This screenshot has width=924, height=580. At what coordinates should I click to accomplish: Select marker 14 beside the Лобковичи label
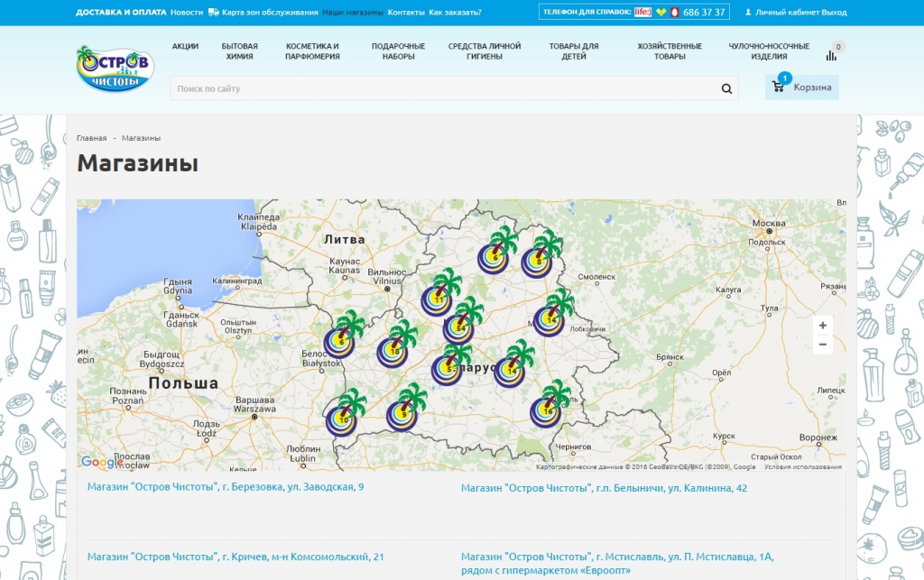(553, 315)
